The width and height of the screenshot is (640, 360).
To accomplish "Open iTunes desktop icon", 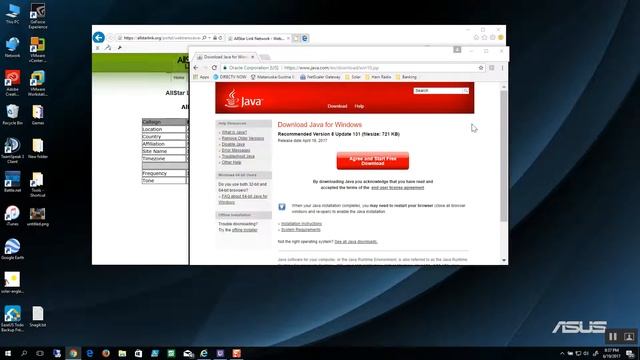I will pyautogui.click(x=12, y=216).
